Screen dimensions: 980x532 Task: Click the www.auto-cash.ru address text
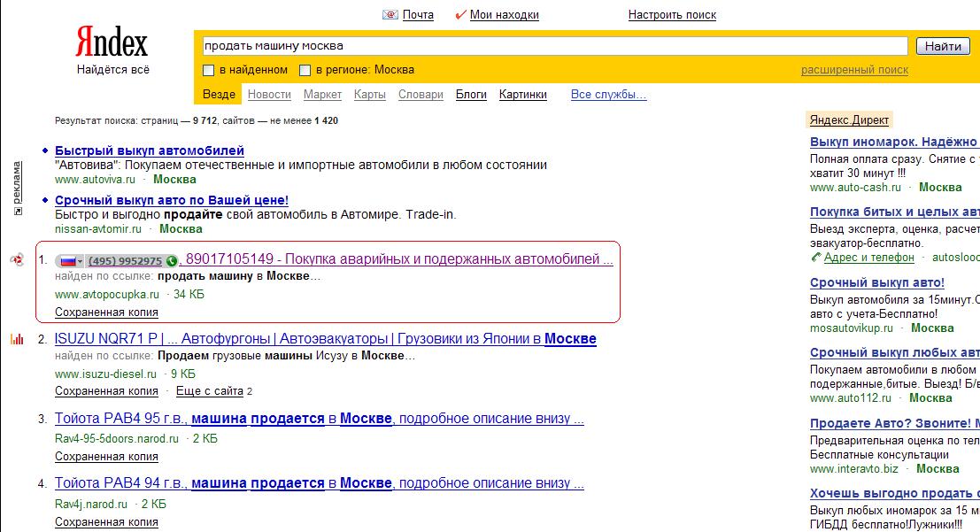coord(856,188)
